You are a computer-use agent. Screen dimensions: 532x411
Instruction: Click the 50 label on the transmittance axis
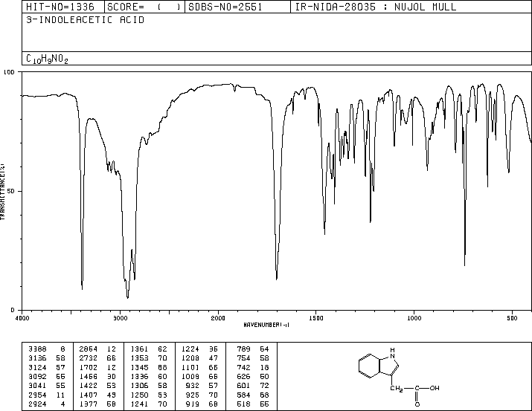(11, 191)
